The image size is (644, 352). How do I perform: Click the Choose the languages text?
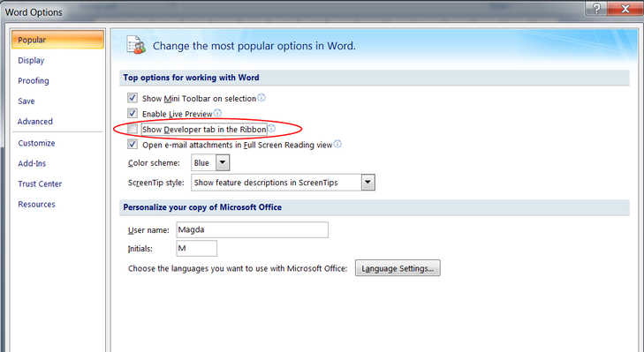tap(238, 268)
